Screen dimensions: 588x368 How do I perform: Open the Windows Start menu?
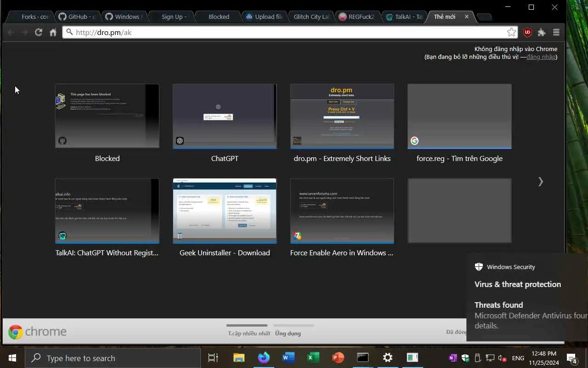click(12, 358)
